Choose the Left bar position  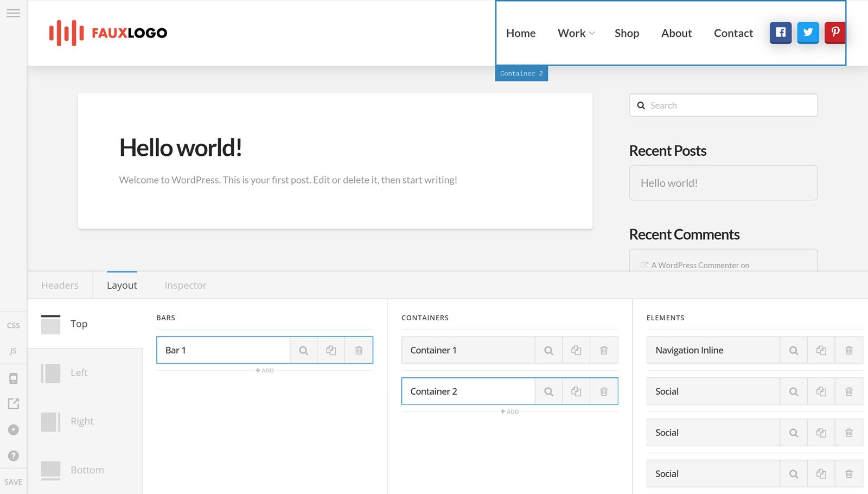coord(79,373)
